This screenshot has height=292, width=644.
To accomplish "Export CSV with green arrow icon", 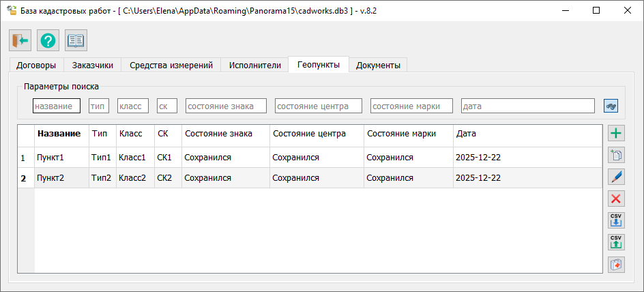I will coord(616,243).
